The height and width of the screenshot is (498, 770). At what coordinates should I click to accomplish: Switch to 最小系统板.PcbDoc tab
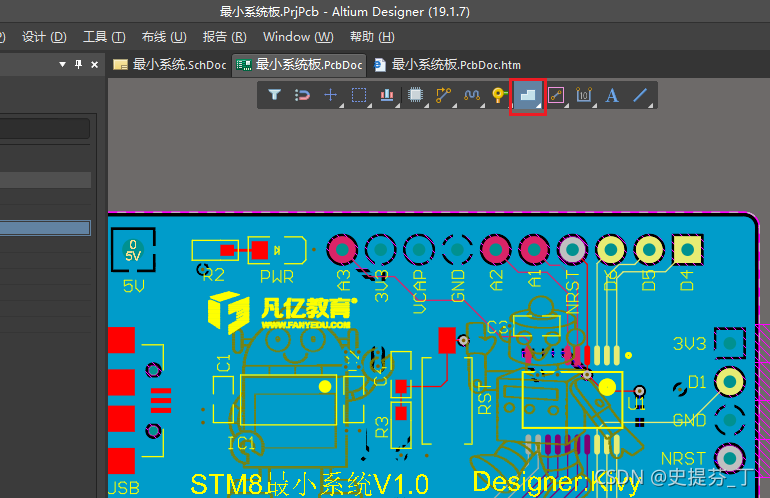[x=299, y=65]
